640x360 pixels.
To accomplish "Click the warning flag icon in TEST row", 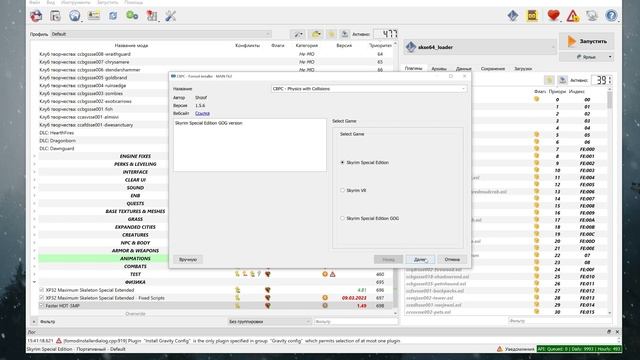I will coord(333,274).
